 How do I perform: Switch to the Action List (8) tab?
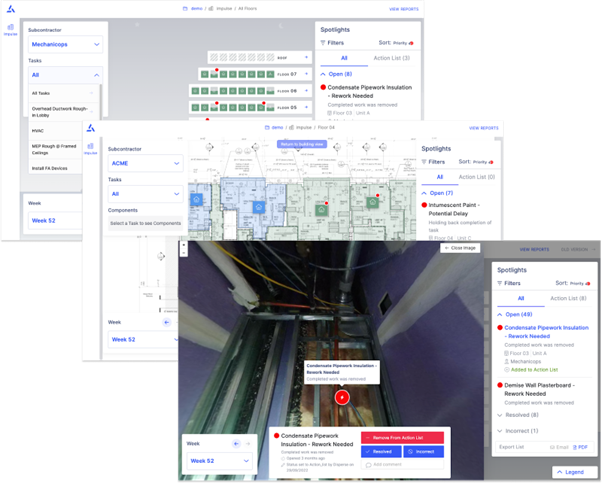point(568,298)
